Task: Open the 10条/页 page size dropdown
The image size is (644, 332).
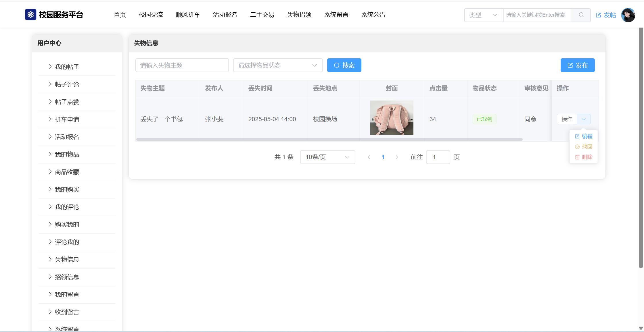Action: click(327, 157)
